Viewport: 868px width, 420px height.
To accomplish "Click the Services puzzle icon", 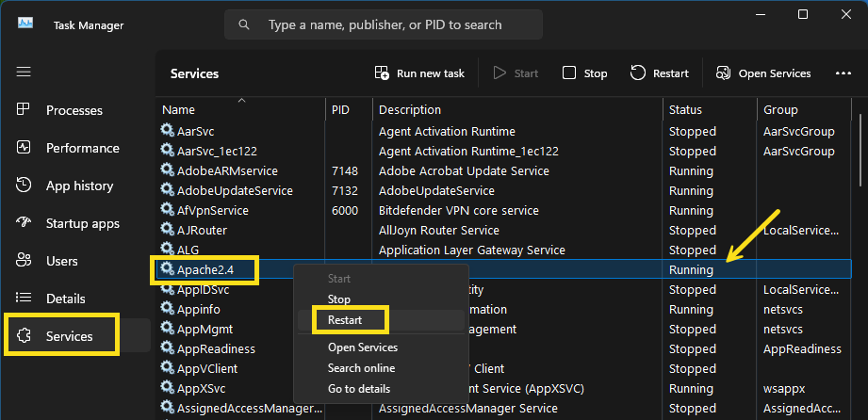I will pos(24,335).
